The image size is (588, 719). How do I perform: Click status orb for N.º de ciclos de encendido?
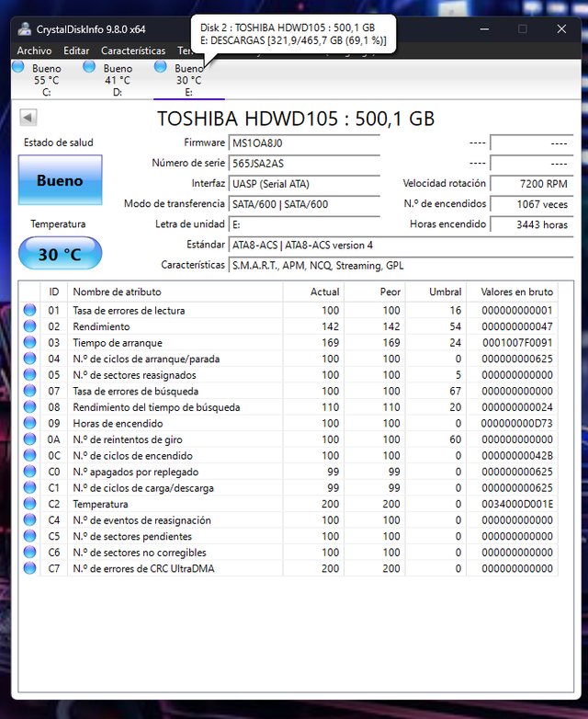click(29, 455)
